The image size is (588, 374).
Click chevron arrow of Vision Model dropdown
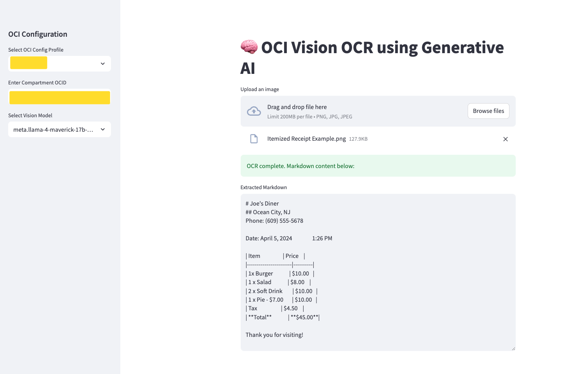pos(103,129)
